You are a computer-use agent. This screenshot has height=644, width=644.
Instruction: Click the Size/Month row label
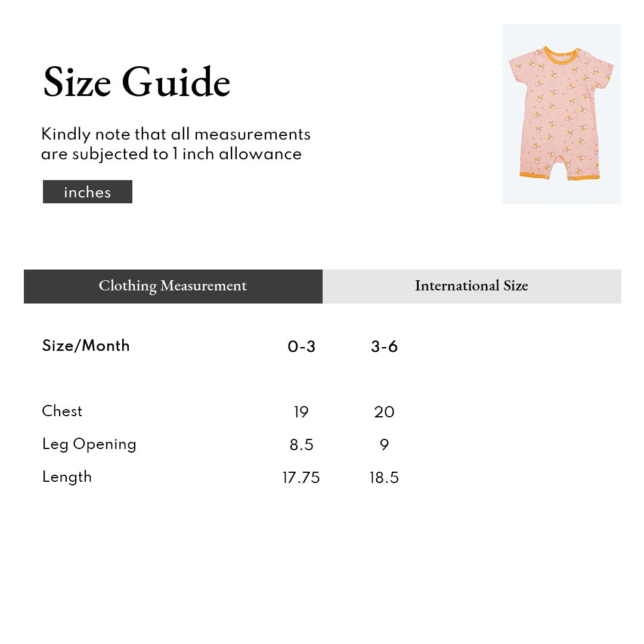86,346
